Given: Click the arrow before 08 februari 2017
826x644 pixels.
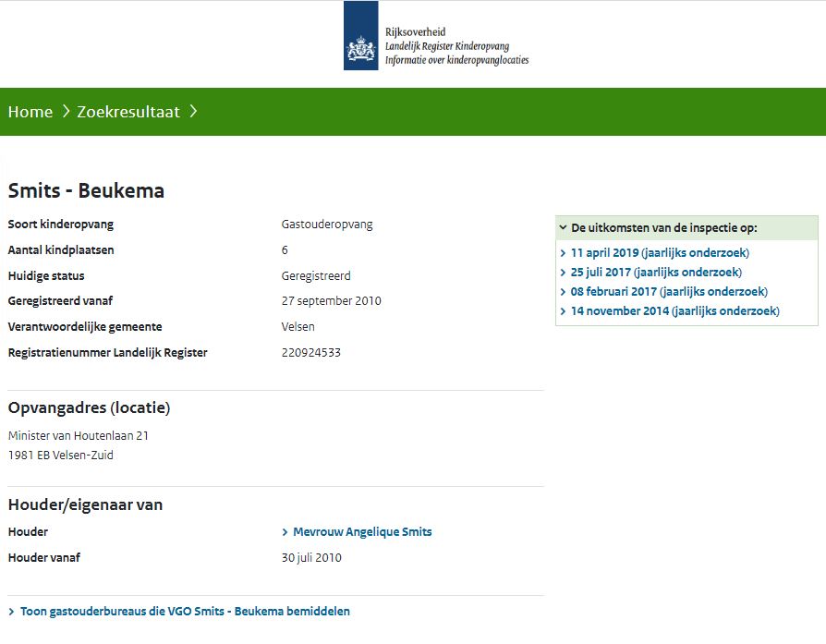Looking at the screenshot, I should tap(563, 291).
